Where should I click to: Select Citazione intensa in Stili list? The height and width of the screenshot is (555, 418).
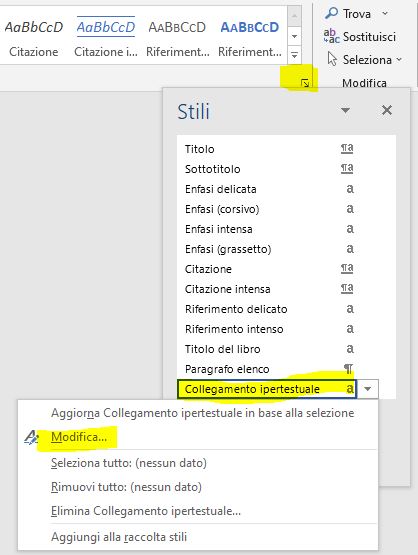(269, 289)
